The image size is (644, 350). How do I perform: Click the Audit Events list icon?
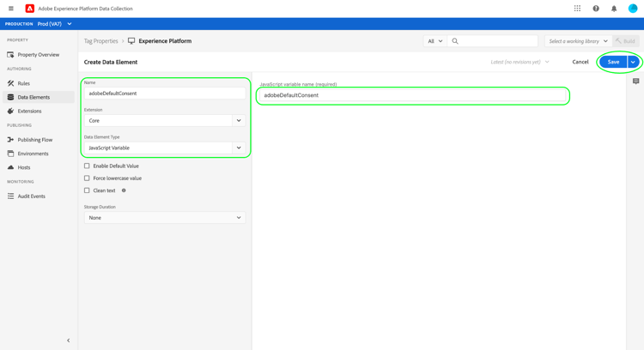coord(10,196)
